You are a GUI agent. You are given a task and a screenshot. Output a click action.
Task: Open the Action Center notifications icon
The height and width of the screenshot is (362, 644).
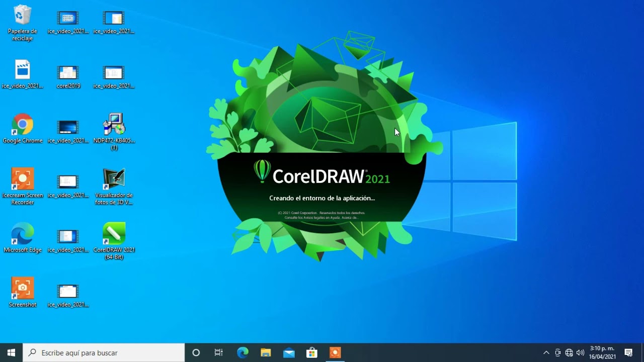pyautogui.click(x=628, y=352)
